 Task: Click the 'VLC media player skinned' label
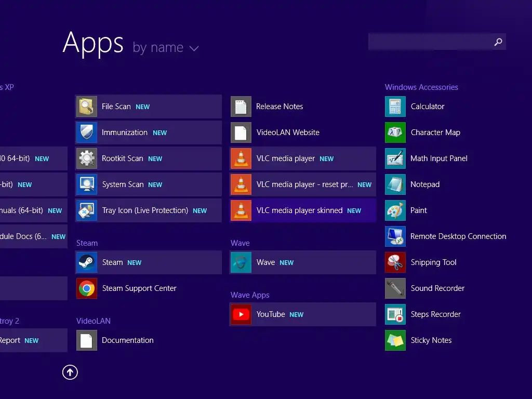[299, 210]
